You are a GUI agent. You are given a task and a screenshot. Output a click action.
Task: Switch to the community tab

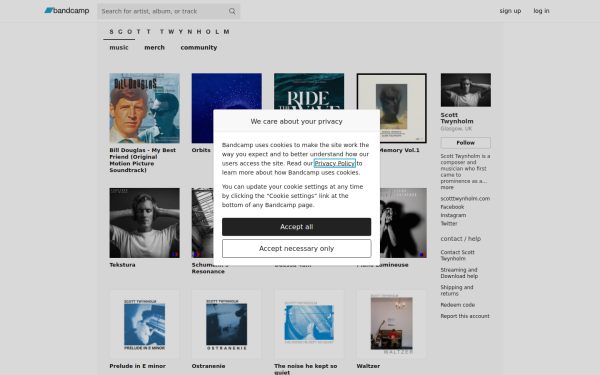tap(199, 47)
